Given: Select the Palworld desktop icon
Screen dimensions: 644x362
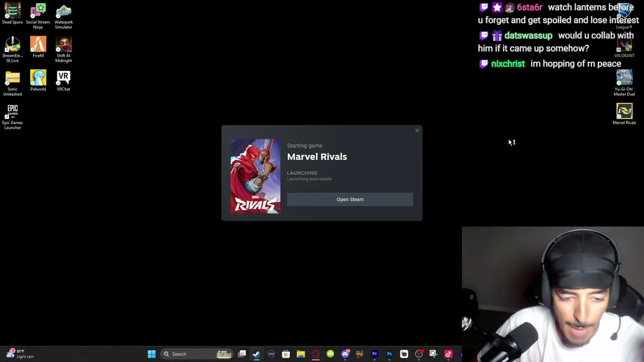Looking at the screenshot, I should [38, 80].
